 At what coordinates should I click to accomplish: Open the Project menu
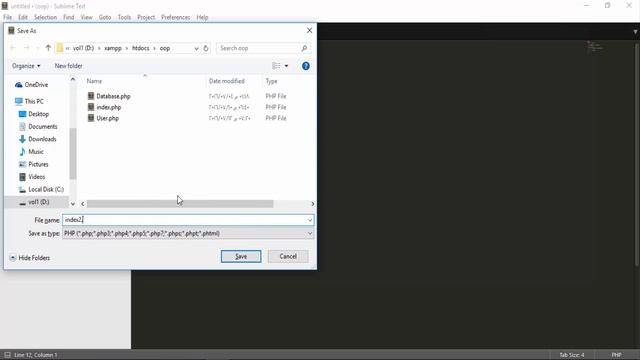[146, 17]
